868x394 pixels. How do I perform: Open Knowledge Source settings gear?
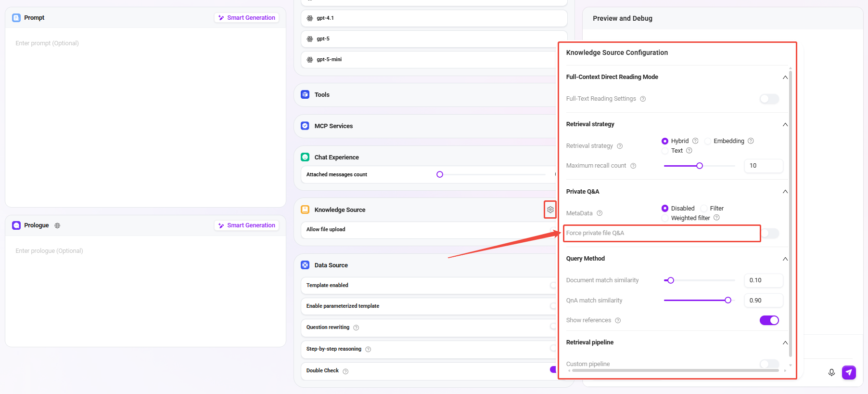click(550, 210)
